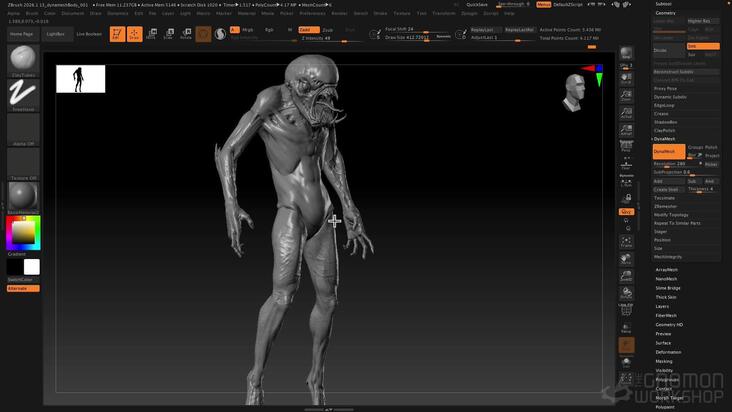Click the Frame mesh icon
The image size is (732, 412).
click(x=626, y=242)
